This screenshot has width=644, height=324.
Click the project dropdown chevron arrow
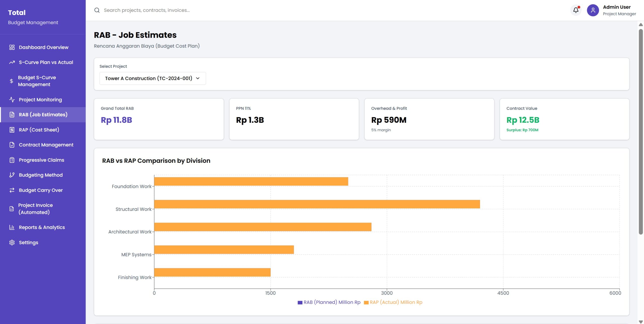(198, 78)
